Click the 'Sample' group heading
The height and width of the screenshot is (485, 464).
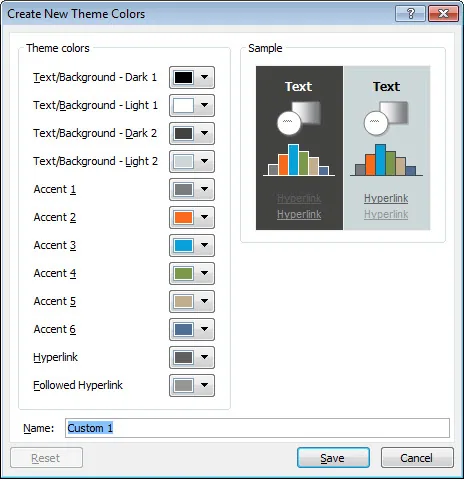(x=265, y=48)
